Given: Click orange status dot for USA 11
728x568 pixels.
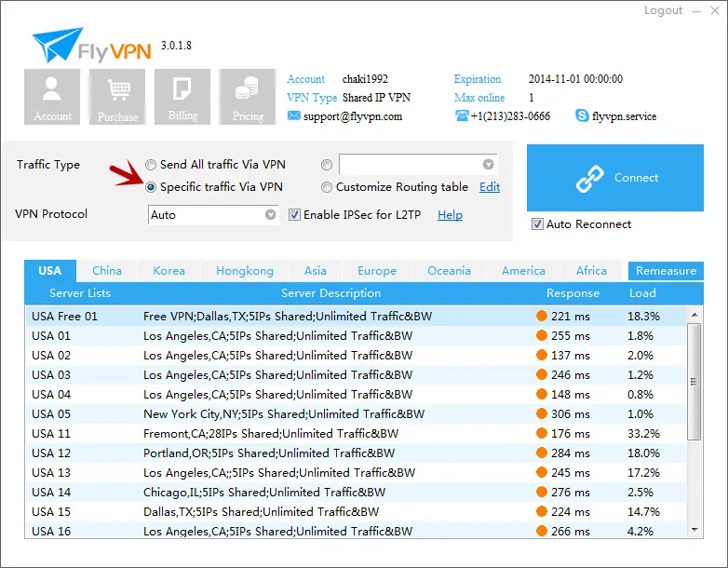Looking at the screenshot, I should [542, 433].
